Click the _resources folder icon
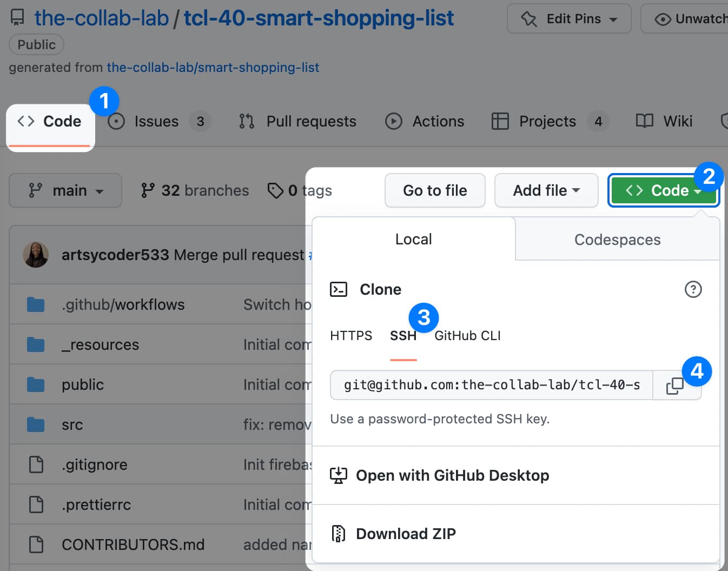The width and height of the screenshot is (728, 571). coord(36,344)
